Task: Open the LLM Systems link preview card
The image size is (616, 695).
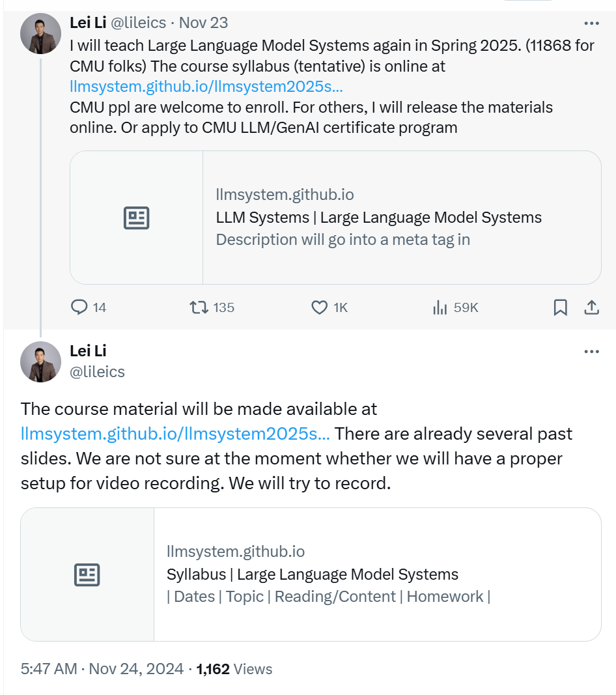Action: tap(335, 218)
